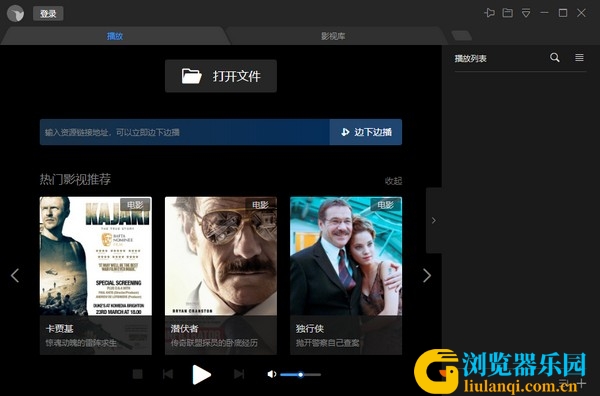Show next recommended movies arrow

tap(427, 275)
